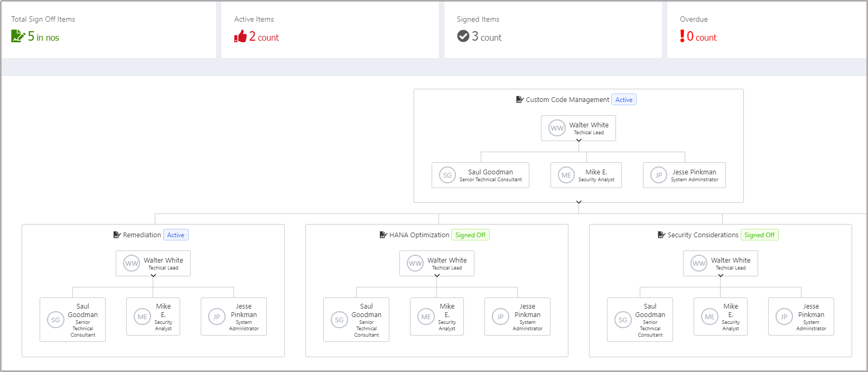
Task: Click the Overdue exclamation icon
Action: pos(683,36)
